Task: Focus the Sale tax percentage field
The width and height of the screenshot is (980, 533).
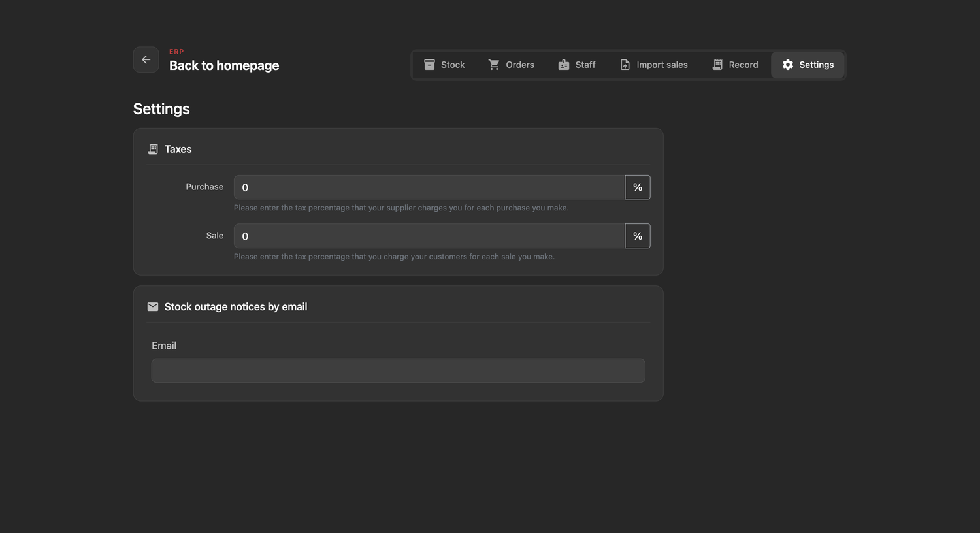Action: pyautogui.click(x=429, y=236)
